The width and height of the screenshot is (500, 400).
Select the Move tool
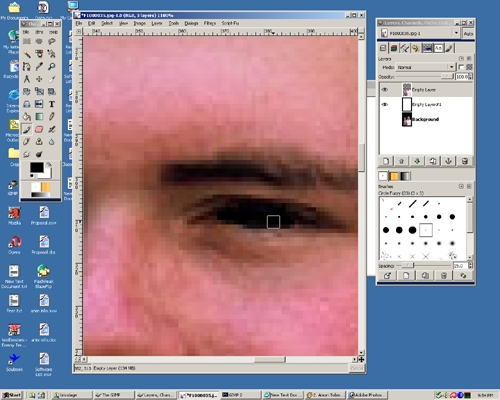(39, 79)
